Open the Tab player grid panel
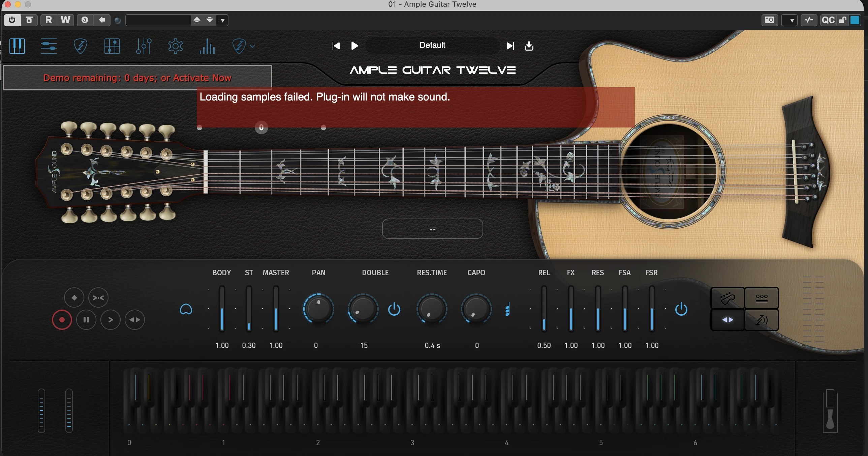868x456 pixels. coord(112,46)
